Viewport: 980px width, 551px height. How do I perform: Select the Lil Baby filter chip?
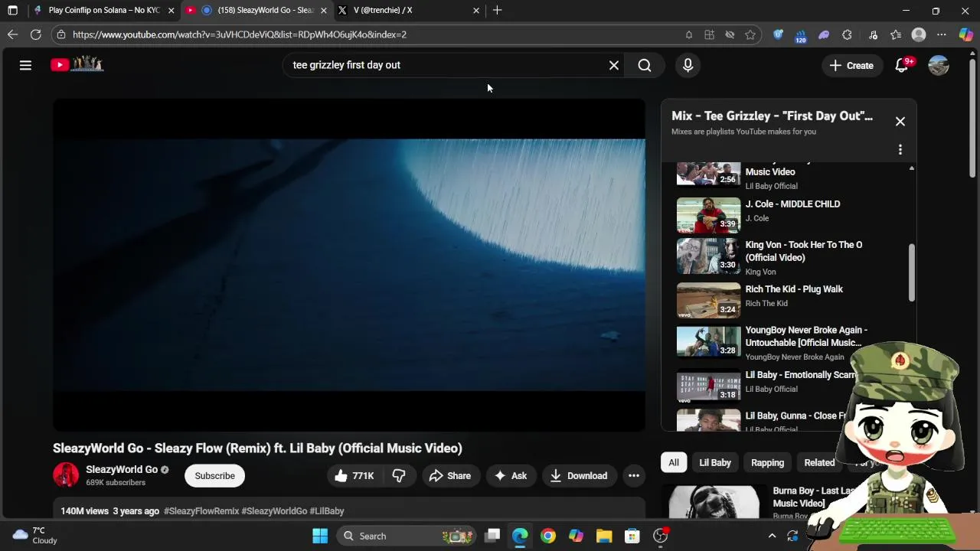tap(715, 462)
